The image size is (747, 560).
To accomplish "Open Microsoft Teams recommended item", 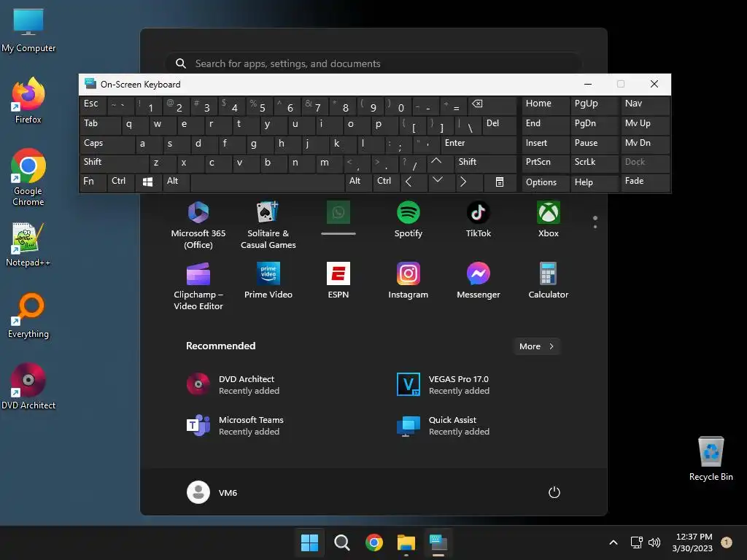I will pos(235,426).
